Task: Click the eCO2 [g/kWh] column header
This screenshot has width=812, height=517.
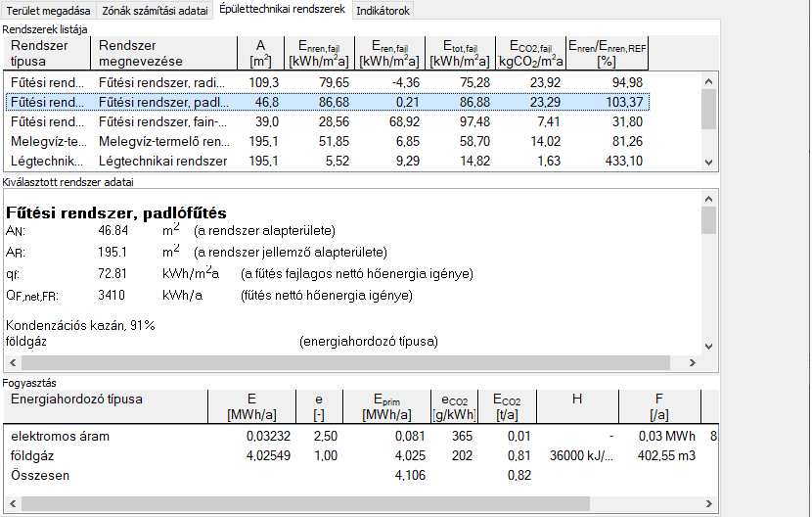Action: coord(454,406)
